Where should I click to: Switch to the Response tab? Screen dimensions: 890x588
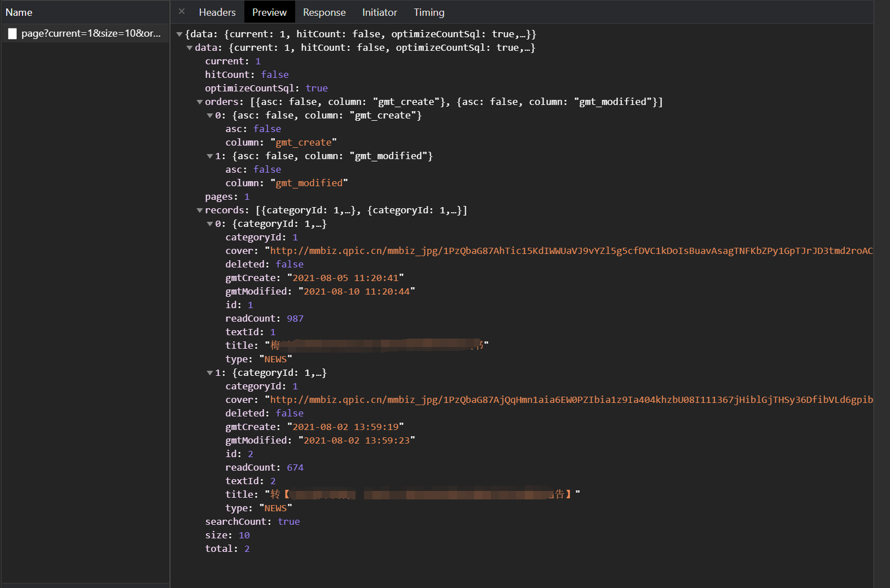[x=324, y=12]
